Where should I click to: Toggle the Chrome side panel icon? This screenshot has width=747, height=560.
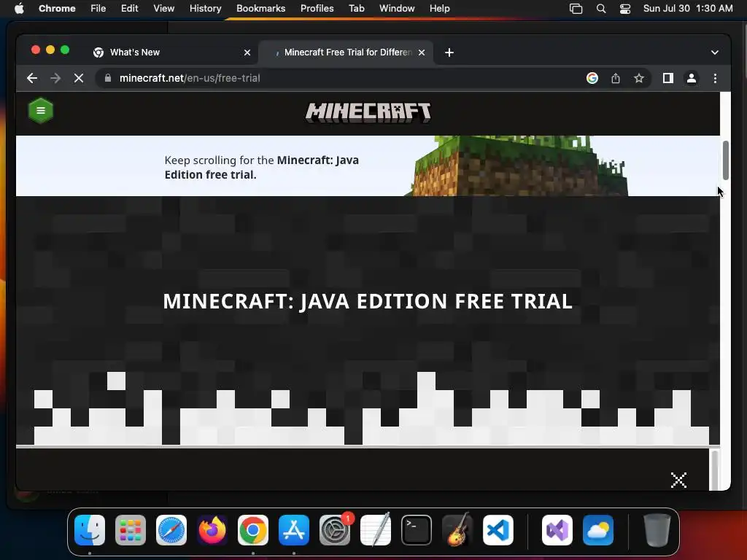point(668,78)
